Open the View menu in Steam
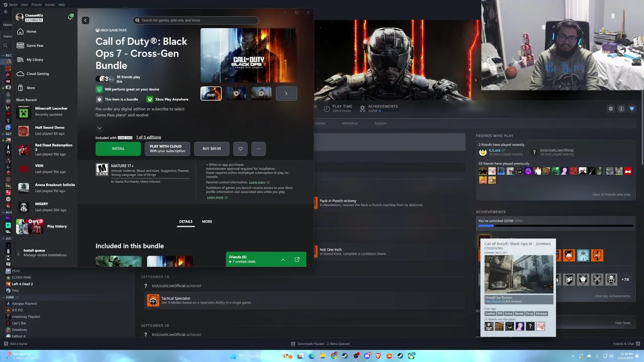 click(x=24, y=5)
